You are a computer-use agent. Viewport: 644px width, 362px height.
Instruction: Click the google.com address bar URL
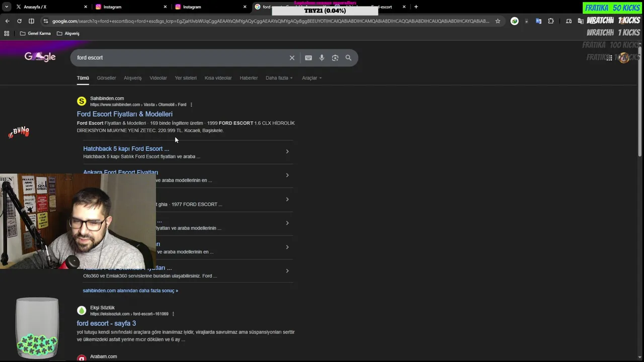pos(270,21)
